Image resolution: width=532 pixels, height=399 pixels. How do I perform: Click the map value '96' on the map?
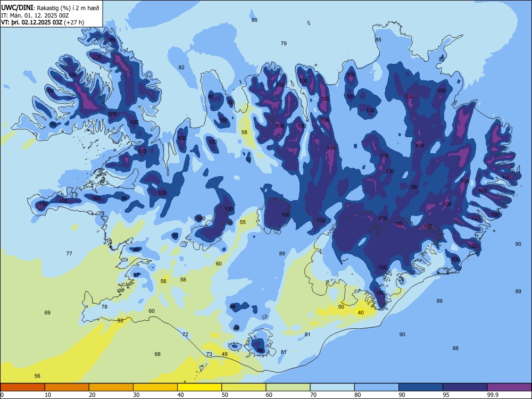pos(124,198)
